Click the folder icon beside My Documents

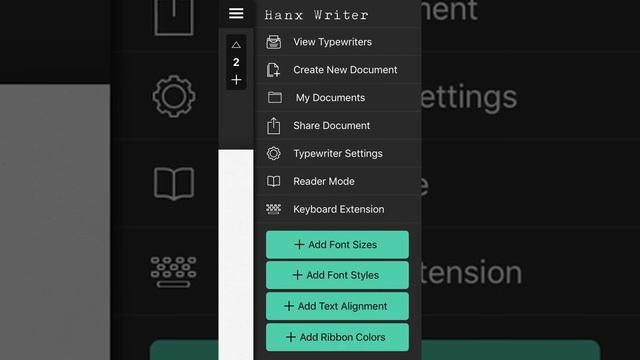275,97
